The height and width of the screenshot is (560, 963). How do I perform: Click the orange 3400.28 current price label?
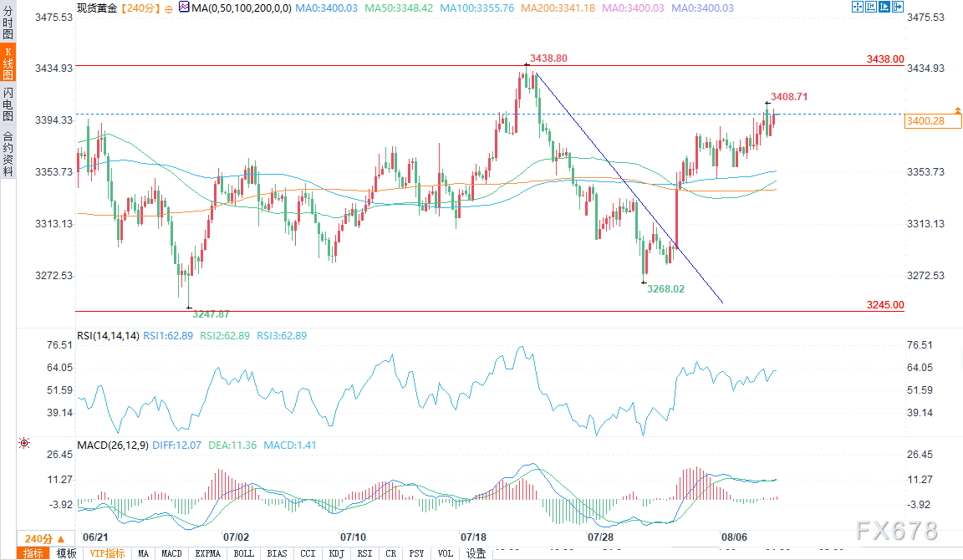[925, 122]
